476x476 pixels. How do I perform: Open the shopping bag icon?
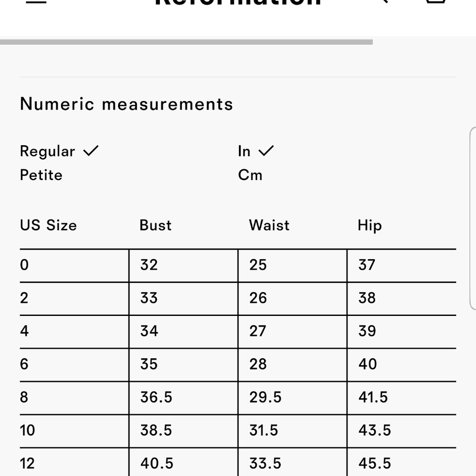point(436,1)
